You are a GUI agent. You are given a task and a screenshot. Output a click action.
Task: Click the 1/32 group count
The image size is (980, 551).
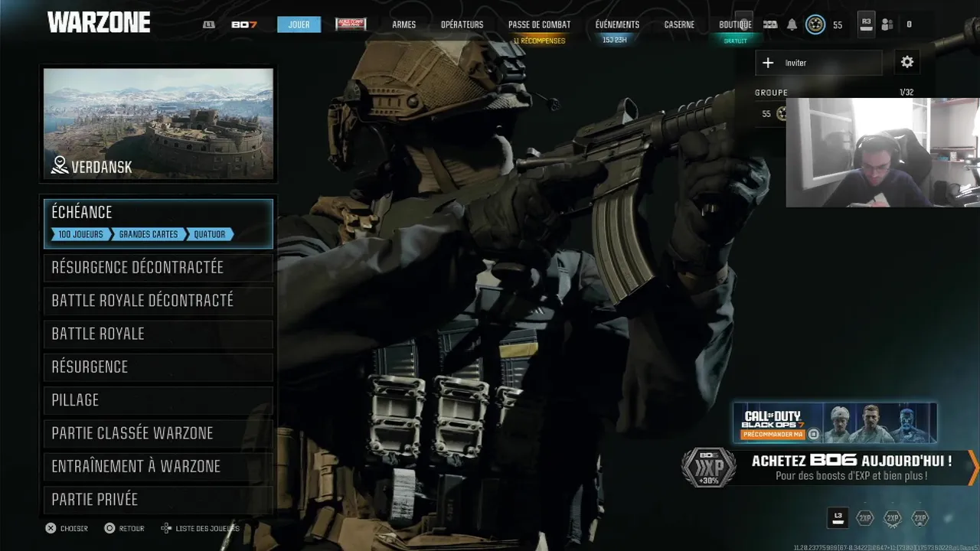(x=906, y=93)
